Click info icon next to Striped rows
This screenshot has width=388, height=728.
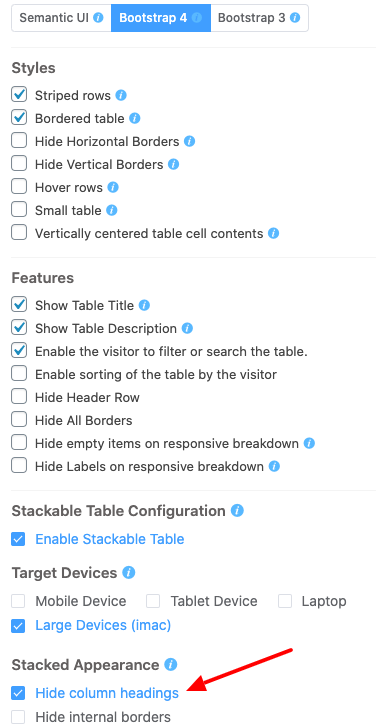pos(121,95)
